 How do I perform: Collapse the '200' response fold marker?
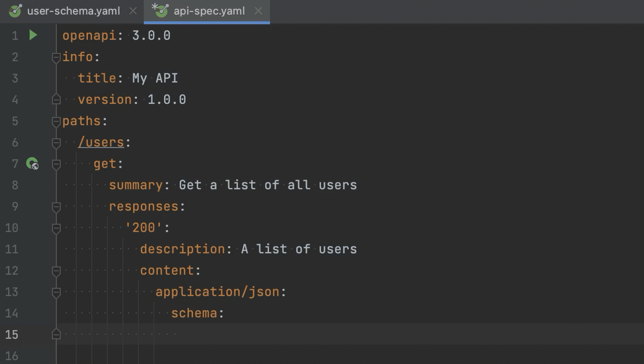pyautogui.click(x=56, y=228)
